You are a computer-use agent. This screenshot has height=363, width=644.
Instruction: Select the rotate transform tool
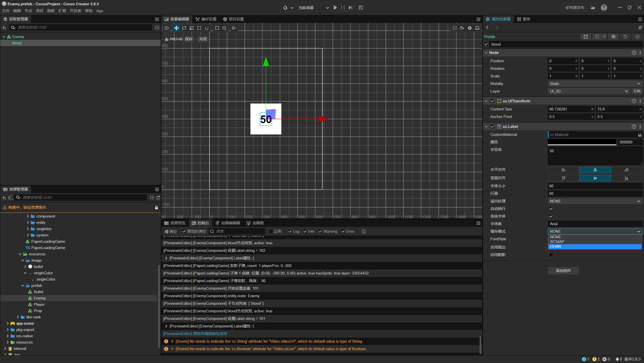pyautogui.click(x=184, y=28)
